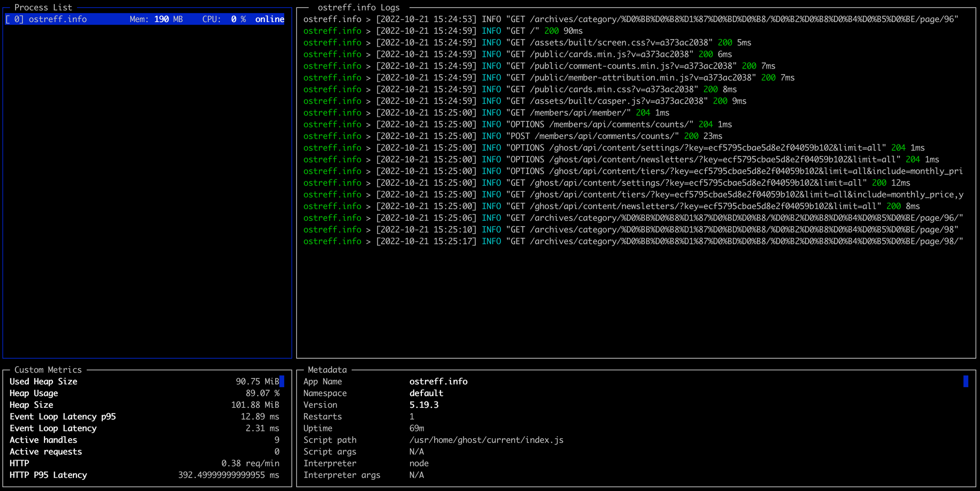Screen dimensions: 980x491
Task: Click the Interpreter args row
Action: click(x=364, y=475)
